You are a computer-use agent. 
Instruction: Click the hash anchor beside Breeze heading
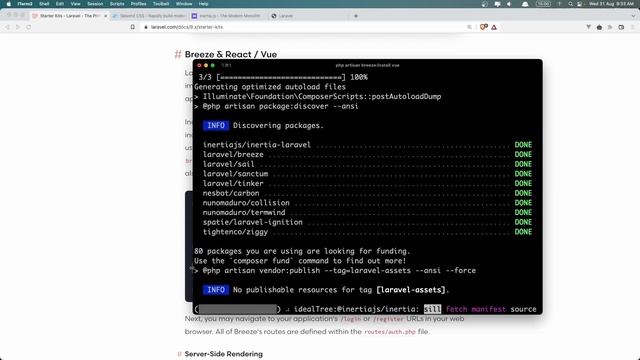tap(178, 54)
